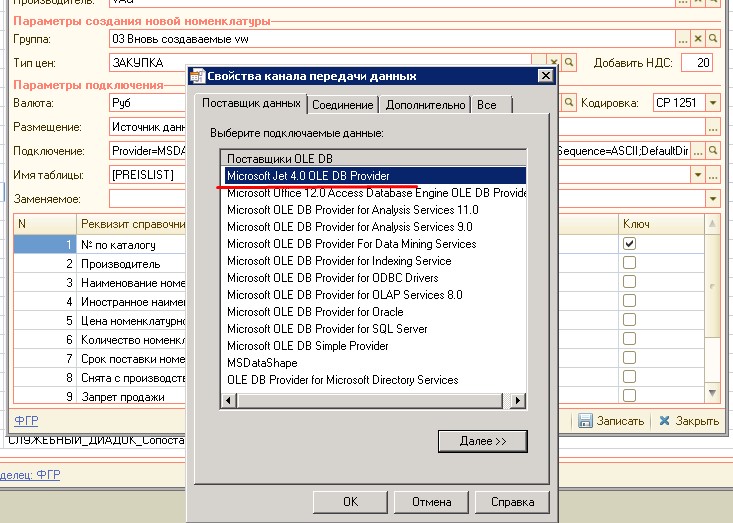Open Группа selection with ellipsis button
Viewport: 733px width, 523px height.
coord(683,39)
